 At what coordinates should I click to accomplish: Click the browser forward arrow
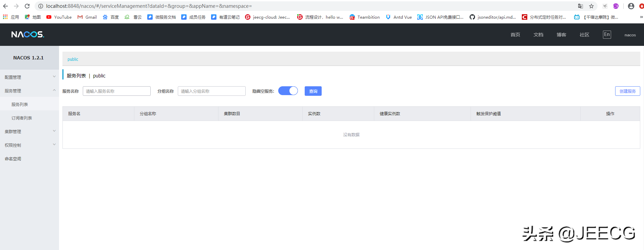(x=16, y=6)
